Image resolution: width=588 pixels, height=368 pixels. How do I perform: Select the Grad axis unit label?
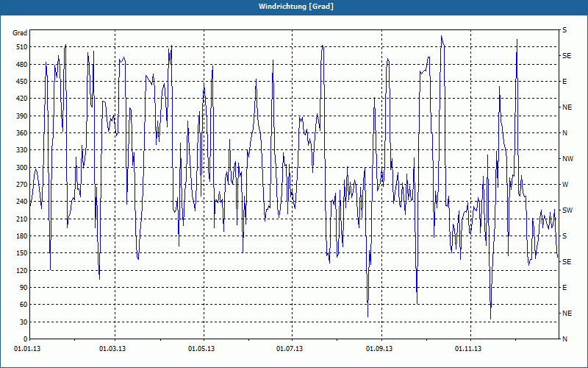[20, 33]
